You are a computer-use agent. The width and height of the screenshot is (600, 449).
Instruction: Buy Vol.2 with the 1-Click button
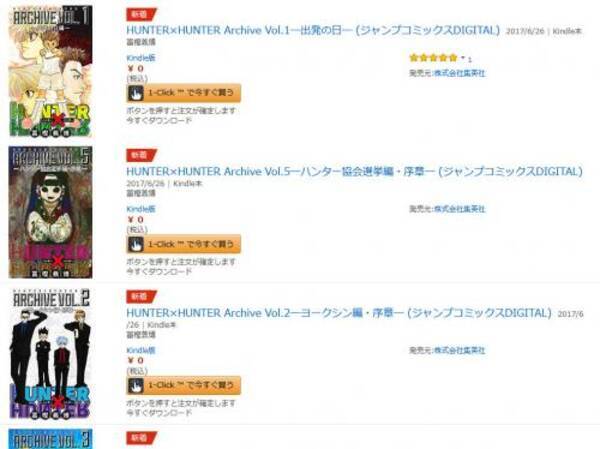click(x=184, y=385)
